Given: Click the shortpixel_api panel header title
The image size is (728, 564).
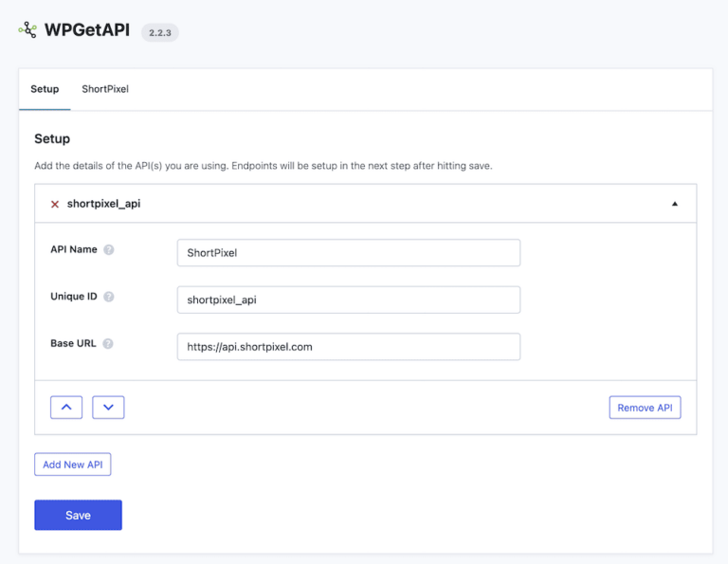Looking at the screenshot, I should (x=103, y=204).
